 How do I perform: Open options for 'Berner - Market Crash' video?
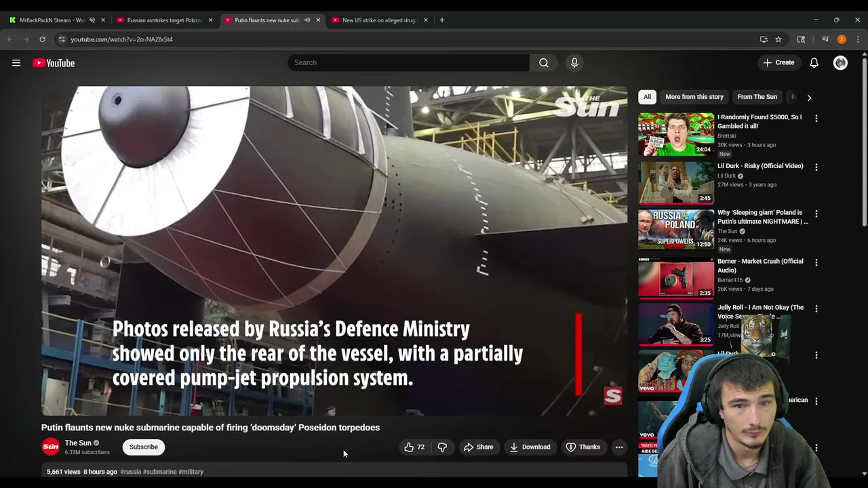tap(816, 262)
